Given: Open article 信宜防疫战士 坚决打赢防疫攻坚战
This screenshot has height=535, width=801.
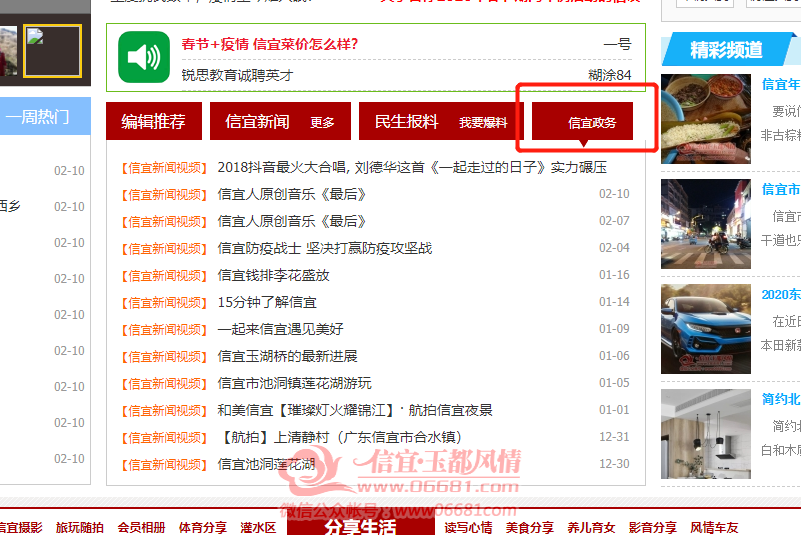Looking at the screenshot, I should pos(325,249).
